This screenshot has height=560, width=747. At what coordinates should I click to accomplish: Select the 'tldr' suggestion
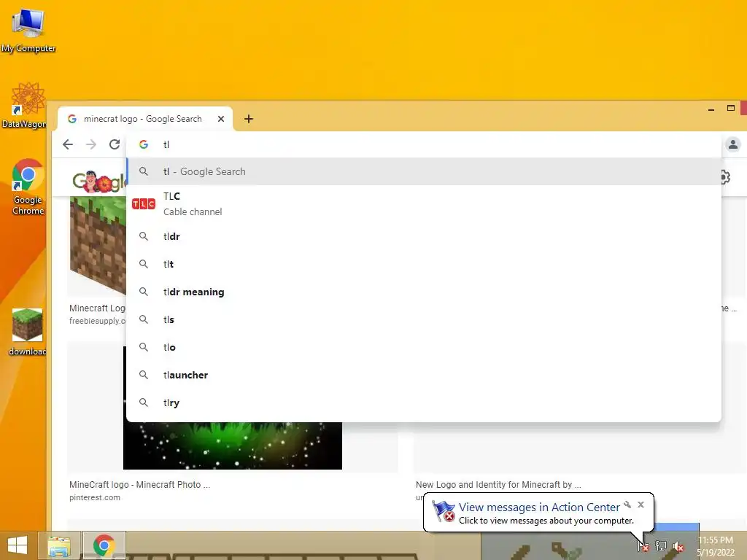point(424,236)
